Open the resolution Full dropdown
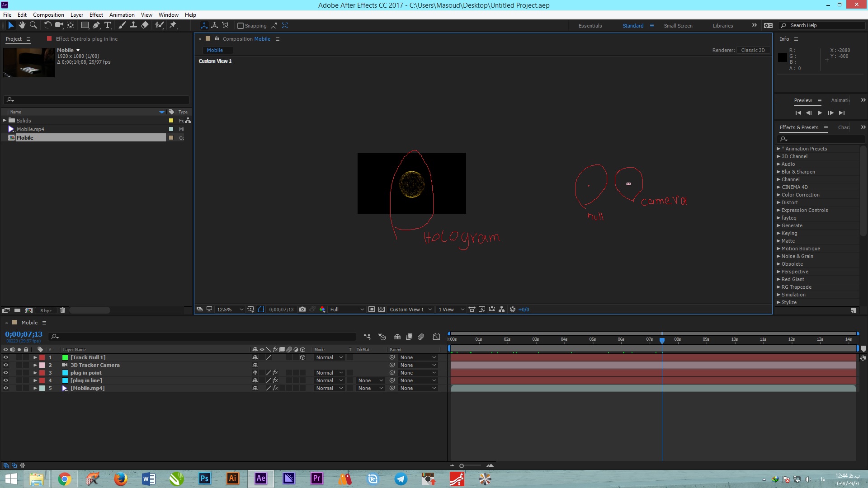 (347, 310)
